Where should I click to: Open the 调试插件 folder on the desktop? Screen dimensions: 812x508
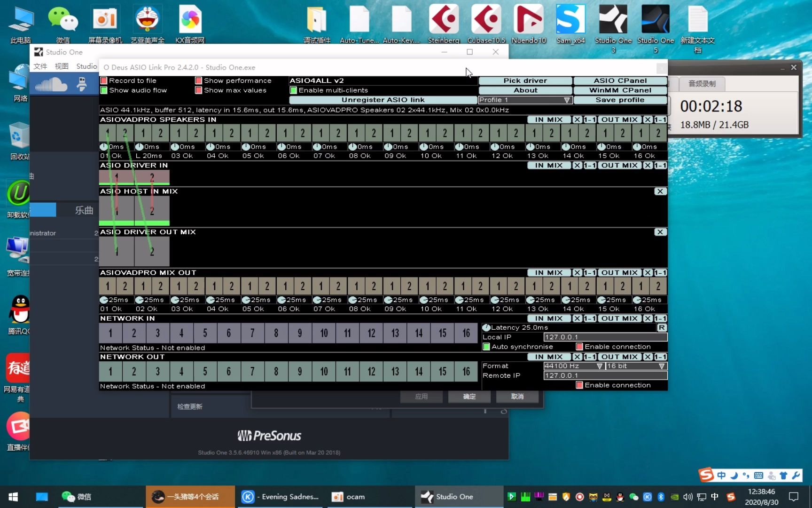pyautogui.click(x=317, y=24)
